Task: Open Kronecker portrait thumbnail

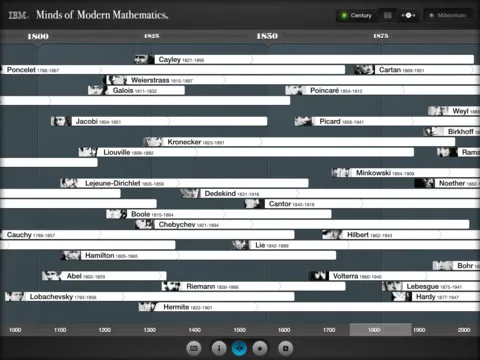Action: [153, 142]
